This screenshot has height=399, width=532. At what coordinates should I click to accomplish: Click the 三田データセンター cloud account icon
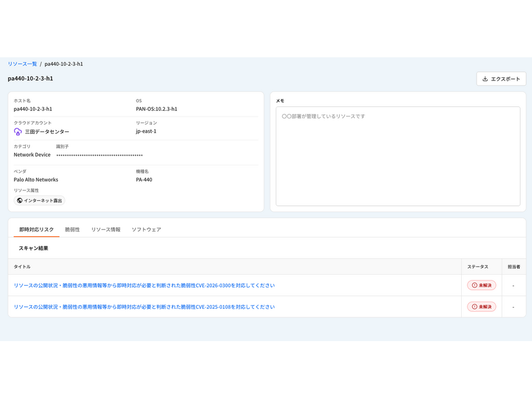point(18,131)
